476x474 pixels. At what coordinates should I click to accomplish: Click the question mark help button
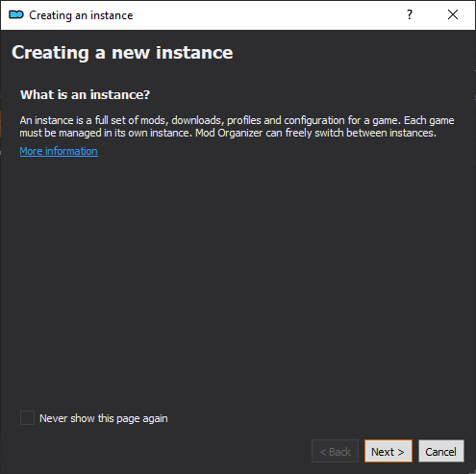[x=410, y=14]
